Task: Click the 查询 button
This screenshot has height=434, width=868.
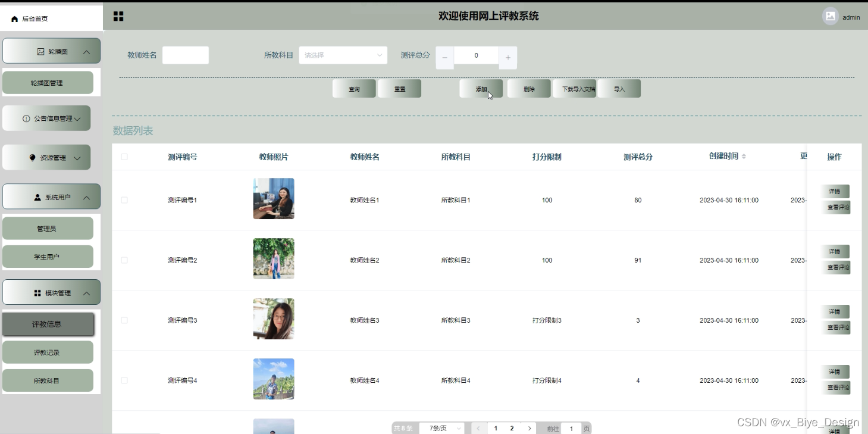Action: [354, 89]
